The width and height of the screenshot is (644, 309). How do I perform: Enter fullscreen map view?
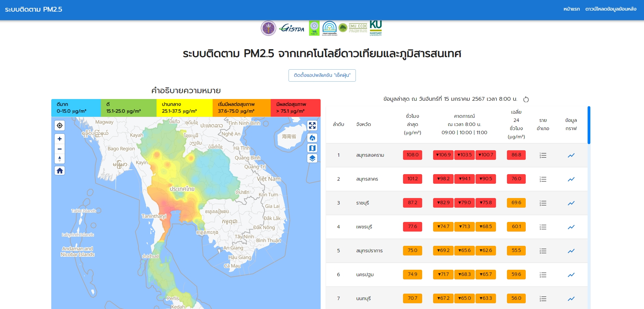(312, 126)
